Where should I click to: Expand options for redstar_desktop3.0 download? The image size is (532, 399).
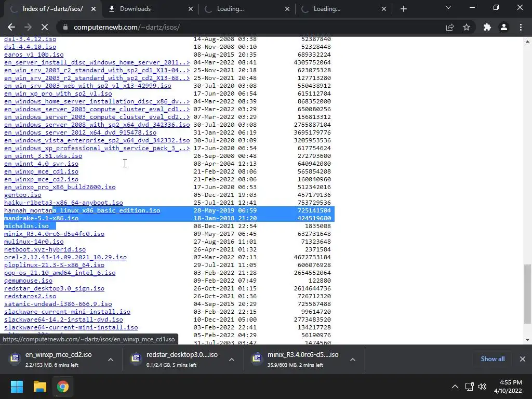tap(232, 360)
